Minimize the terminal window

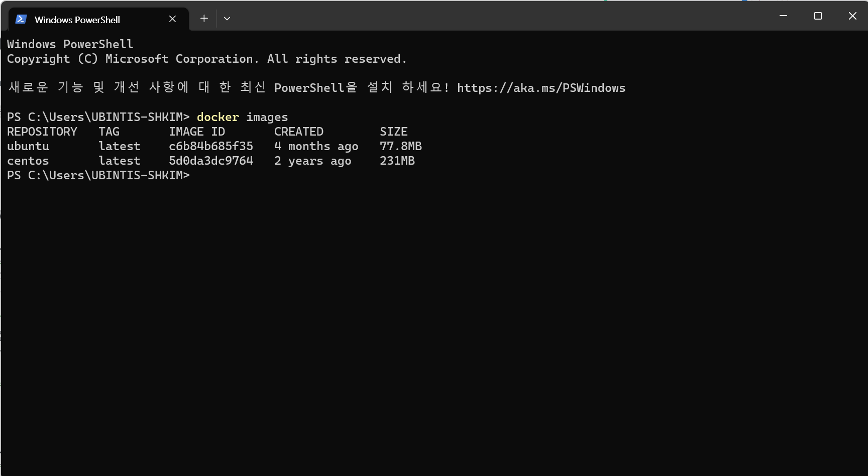tap(784, 16)
